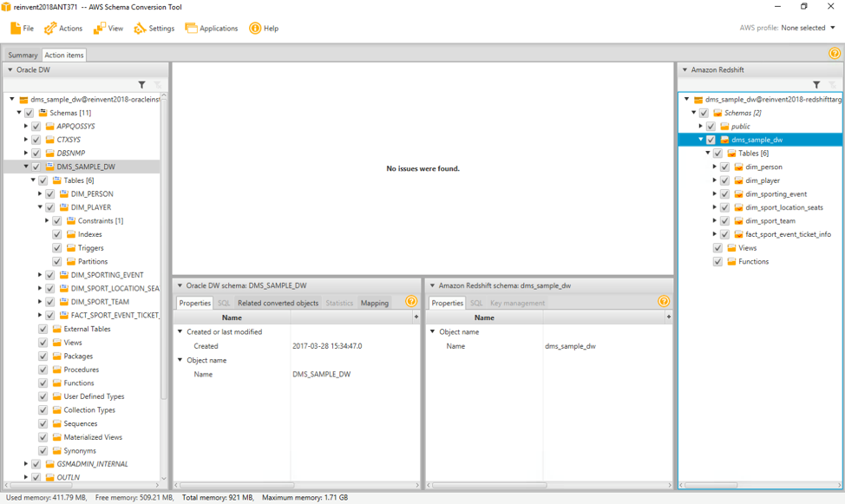Select the Redshift Functions folder icon
The image size is (845, 504).
[732, 261]
